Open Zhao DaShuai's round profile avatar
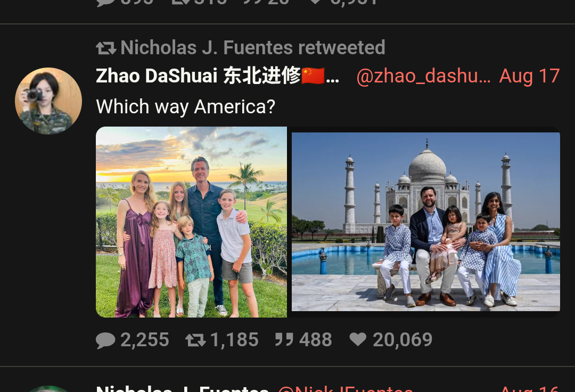 [48, 101]
